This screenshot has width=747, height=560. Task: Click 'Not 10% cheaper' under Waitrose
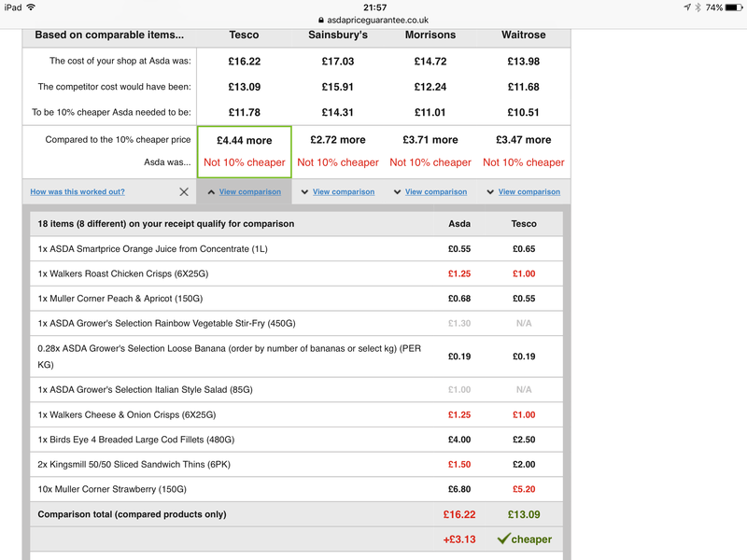click(x=524, y=162)
